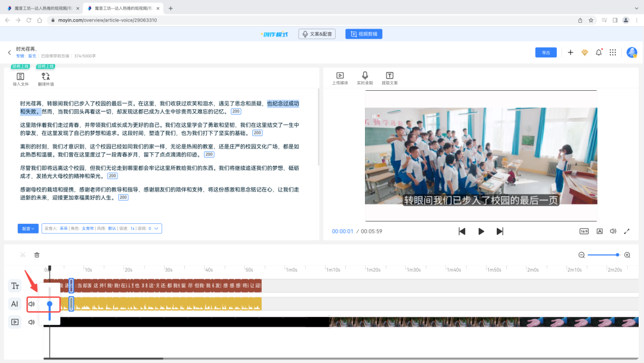Click the plus create new icon

[571, 52]
